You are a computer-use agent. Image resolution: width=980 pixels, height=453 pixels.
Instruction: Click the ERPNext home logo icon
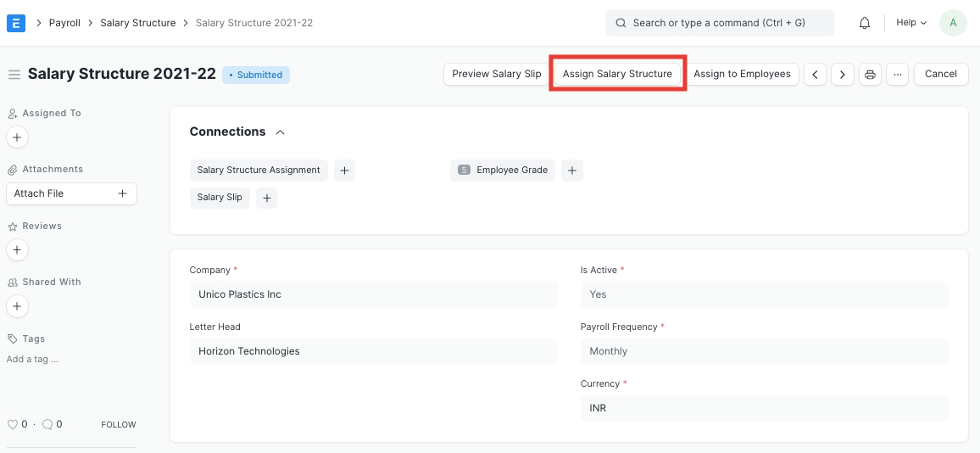pyautogui.click(x=15, y=23)
